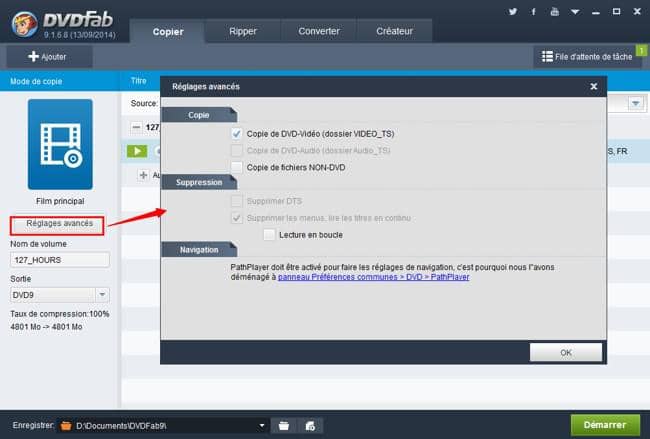Open the title bar dropdown menu arrow
Viewport: 650px width, 439px height.
tap(575, 12)
